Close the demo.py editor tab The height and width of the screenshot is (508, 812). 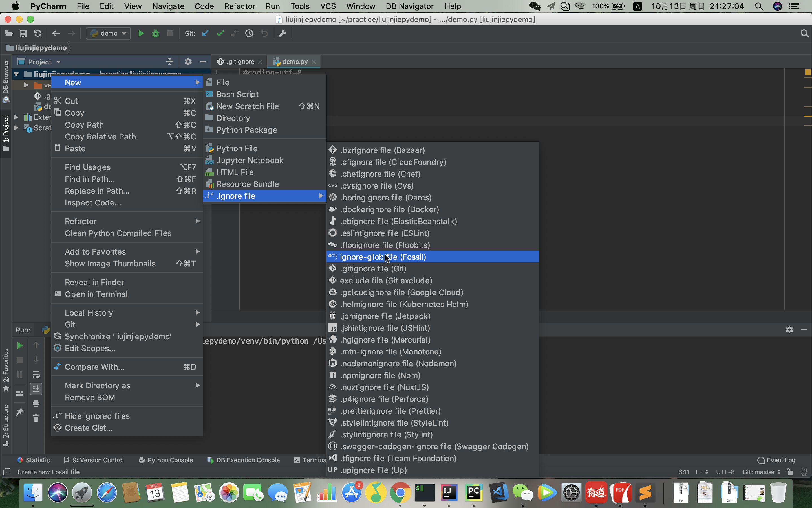pos(314,62)
